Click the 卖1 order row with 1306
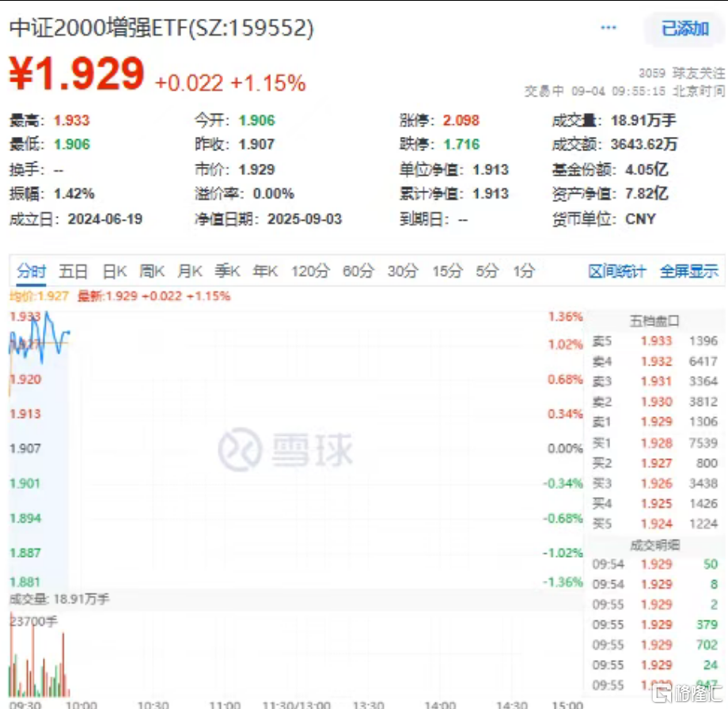Image resolution: width=728 pixels, height=709 pixels. click(x=654, y=422)
